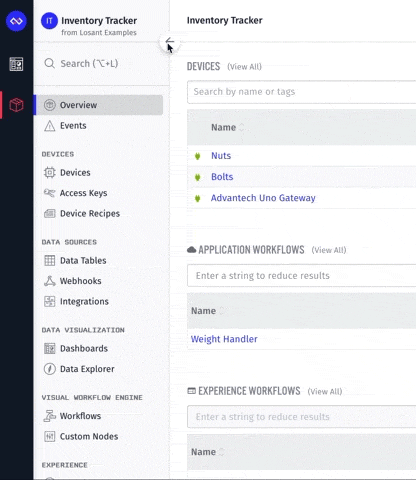The image size is (416, 480).
Task: Click the IT application avatar icon
Action: coord(49,21)
